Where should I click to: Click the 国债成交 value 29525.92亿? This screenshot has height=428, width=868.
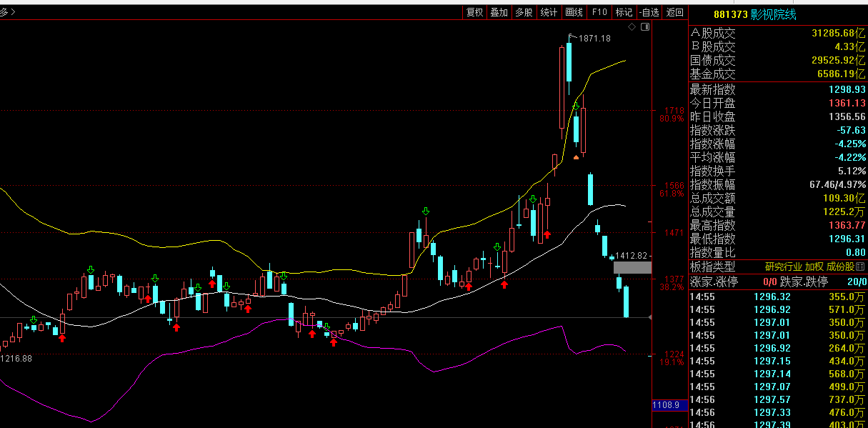[839, 61]
